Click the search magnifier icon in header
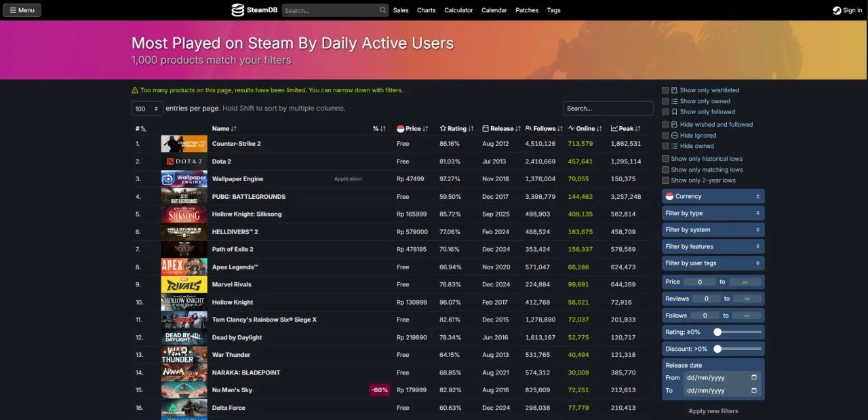868x420 pixels. pos(382,10)
